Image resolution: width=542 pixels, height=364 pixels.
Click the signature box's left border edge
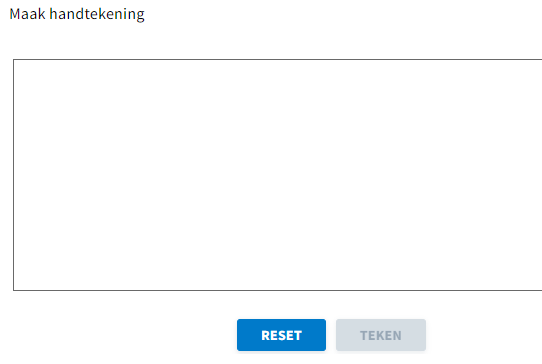(13, 175)
